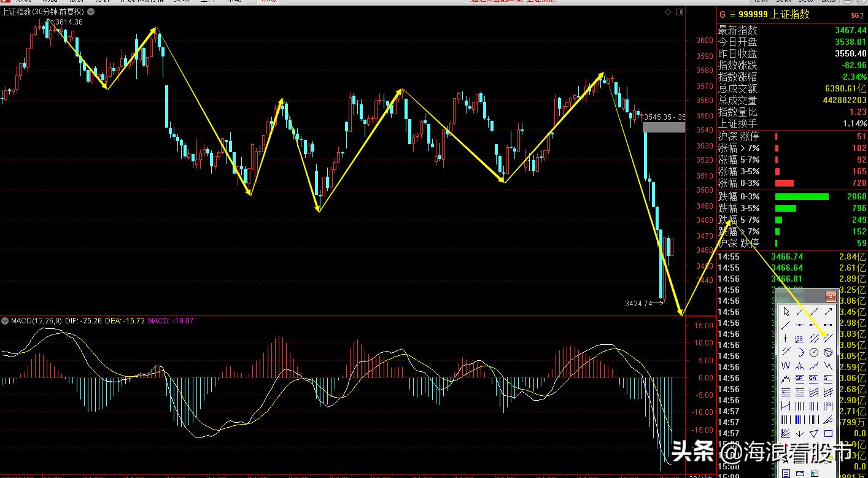
Task: Choose the down arrow marker tool
Action: pyautogui.click(x=799, y=433)
